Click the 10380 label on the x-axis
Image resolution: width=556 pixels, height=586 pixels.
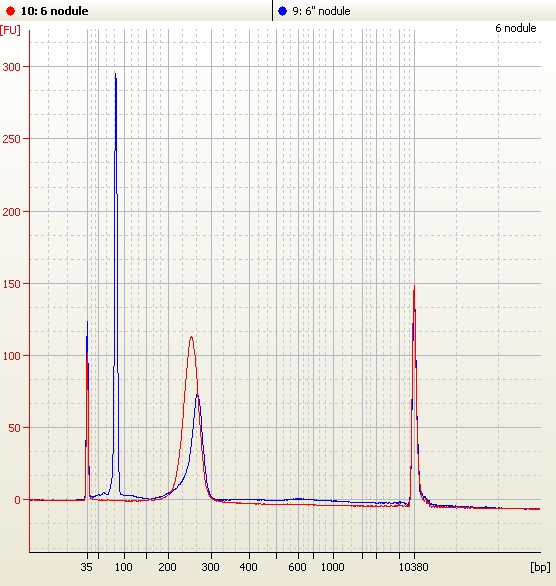click(x=413, y=567)
